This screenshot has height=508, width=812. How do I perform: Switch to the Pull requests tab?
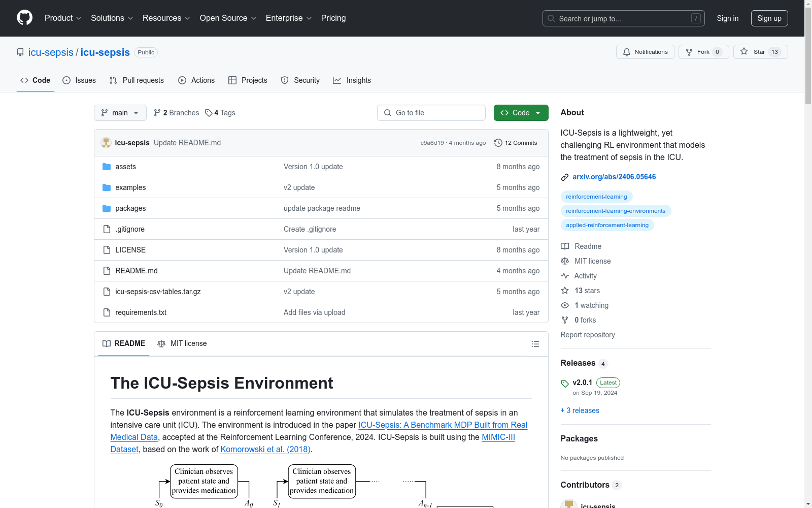137,80
